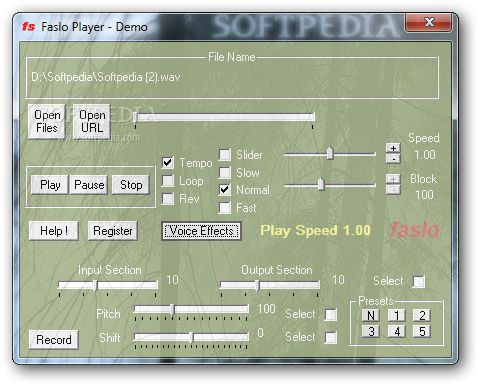The height and width of the screenshot is (385, 479).
Task: Start playback with the Play button
Action: point(50,185)
